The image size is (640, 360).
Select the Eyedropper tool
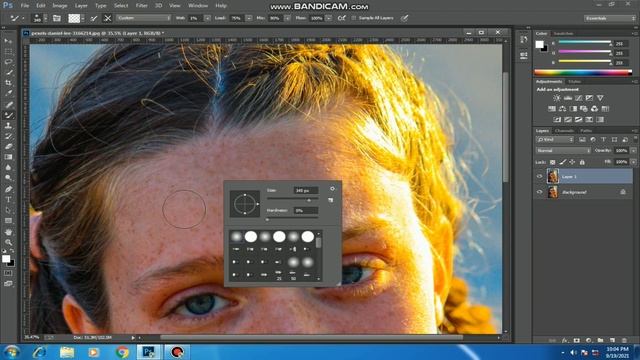click(8, 93)
